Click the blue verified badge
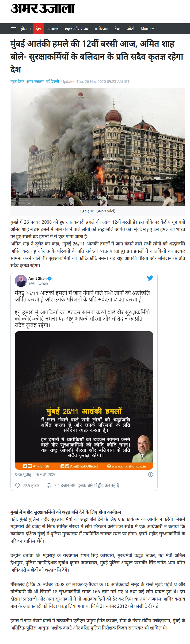The height and width of the screenshot is (644, 190). (50, 278)
